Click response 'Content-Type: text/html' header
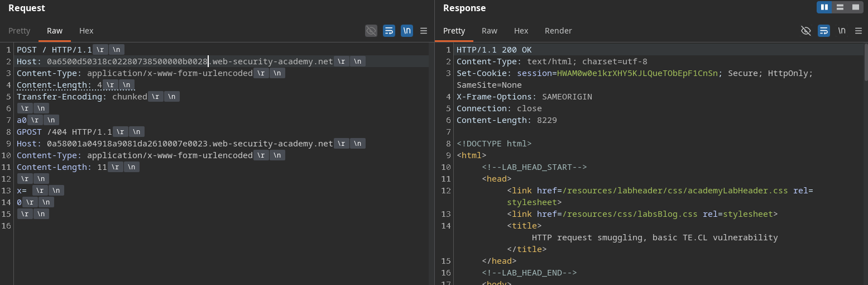Screen dimensions: 868x285 [x=552, y=61]
